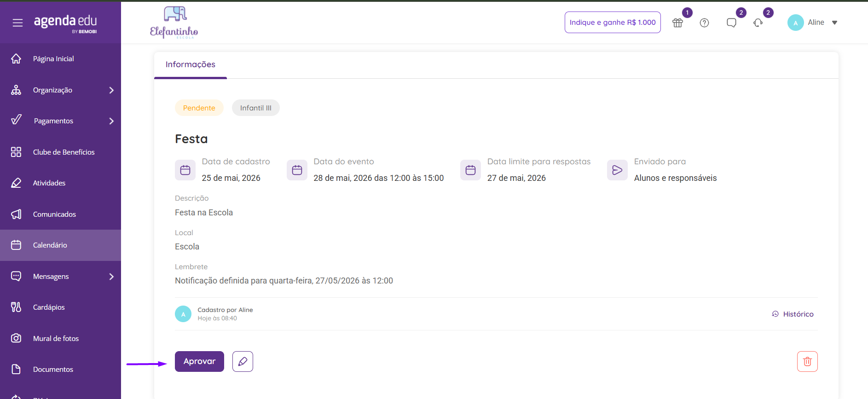Click the Organização hierarchy icon
The height and width of the screenshot is (399, 868).
coord(16,90)
